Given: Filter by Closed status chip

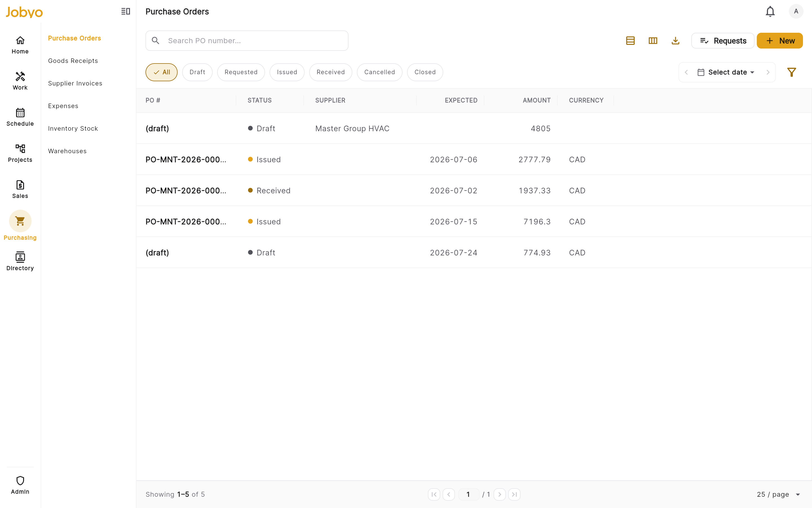Looking at the screenshot, I should pyautogui.click(x=425, y=72).
